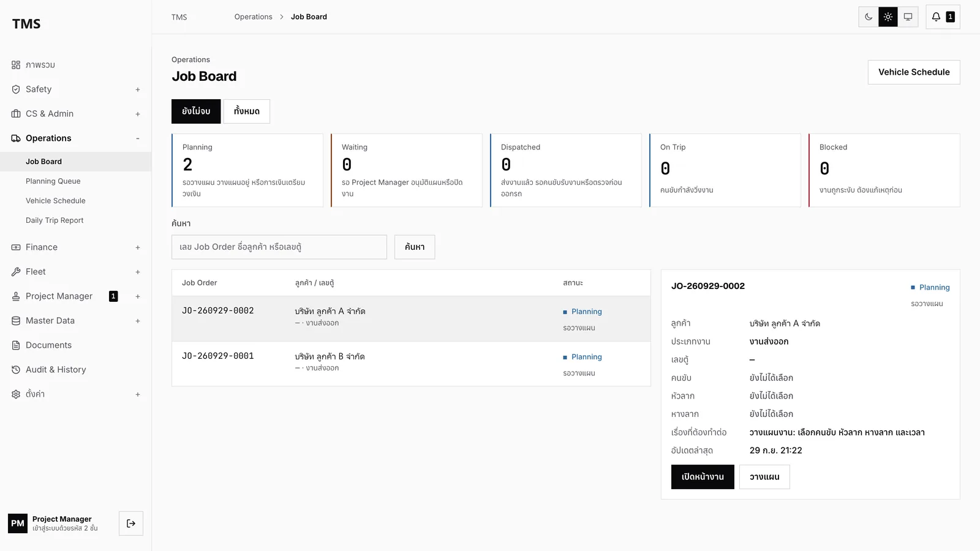
Task: Click the Project Manager stamp icon
Action: coord(16,296)
